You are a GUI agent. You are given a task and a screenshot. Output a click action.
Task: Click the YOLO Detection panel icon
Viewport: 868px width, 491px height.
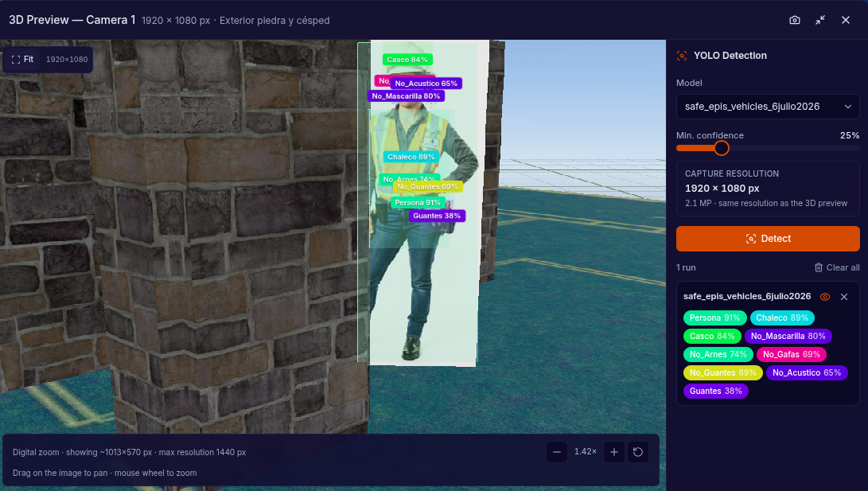tap(682, 56)
